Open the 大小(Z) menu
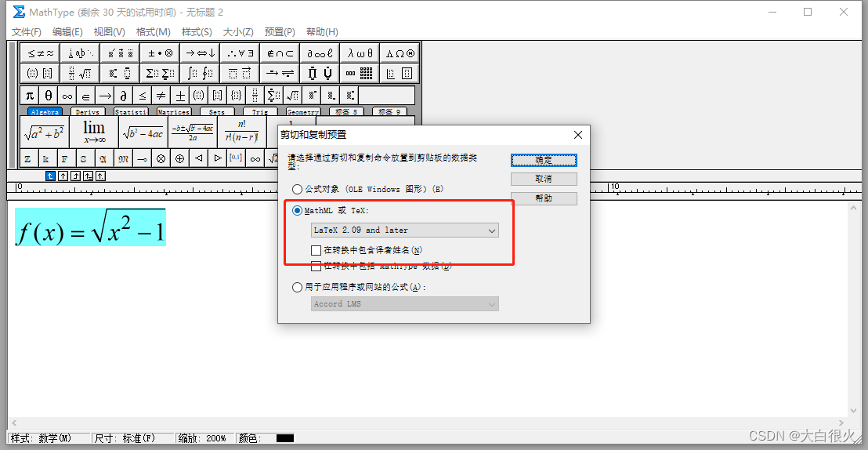This screenshot has height=450, width=868. 238,31
